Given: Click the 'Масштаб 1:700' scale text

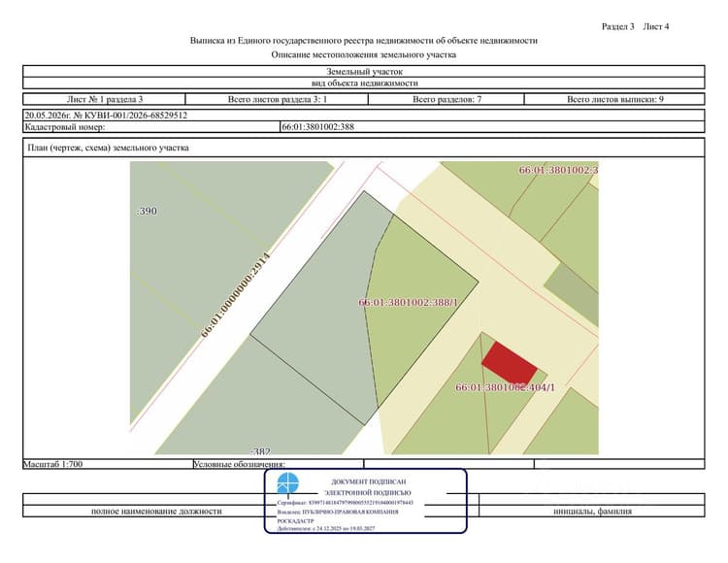Looking at the screenshot, I should (x=53, y=464).
